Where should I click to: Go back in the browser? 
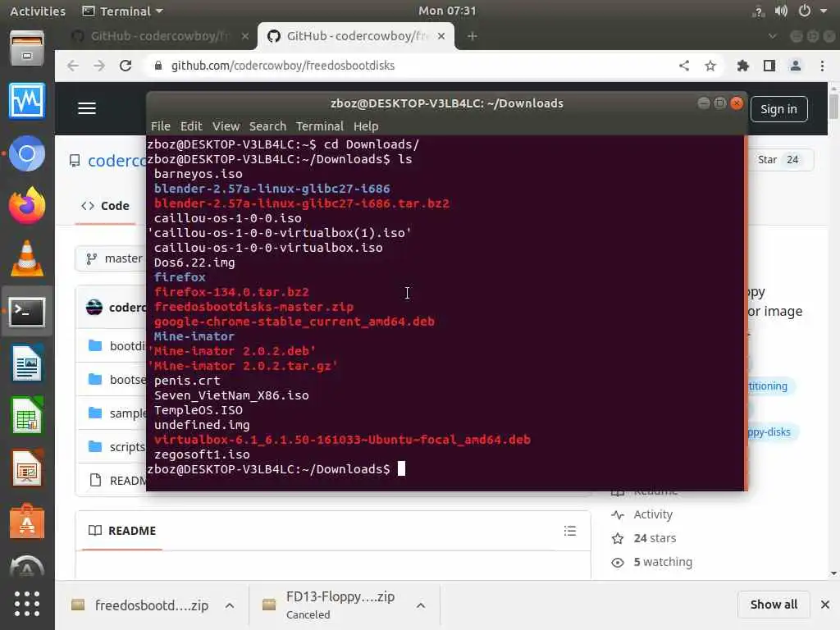73,66
